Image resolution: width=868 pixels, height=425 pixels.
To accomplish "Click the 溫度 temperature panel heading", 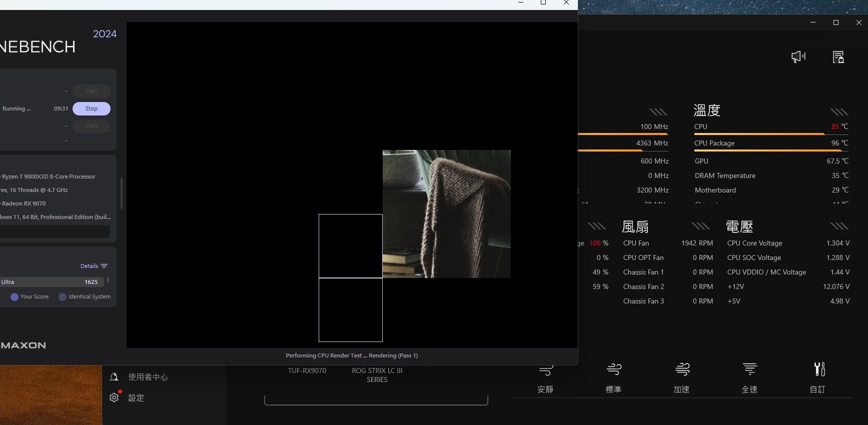I will point(707,110).
